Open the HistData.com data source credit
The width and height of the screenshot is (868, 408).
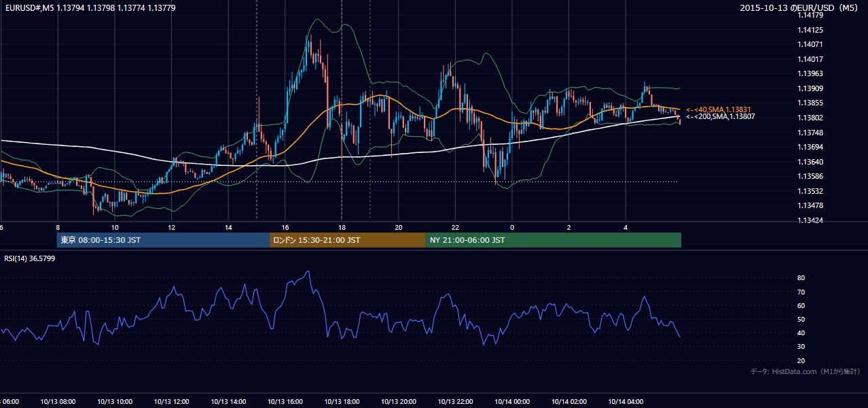coord(806,371)
